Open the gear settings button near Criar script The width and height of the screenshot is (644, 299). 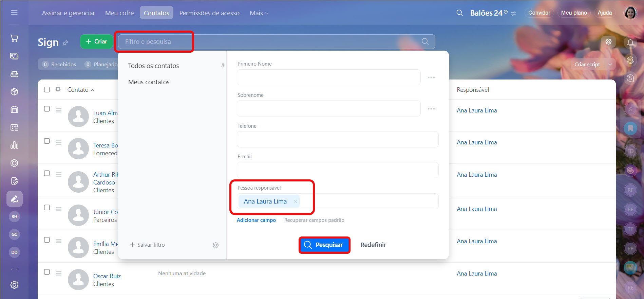608,41
